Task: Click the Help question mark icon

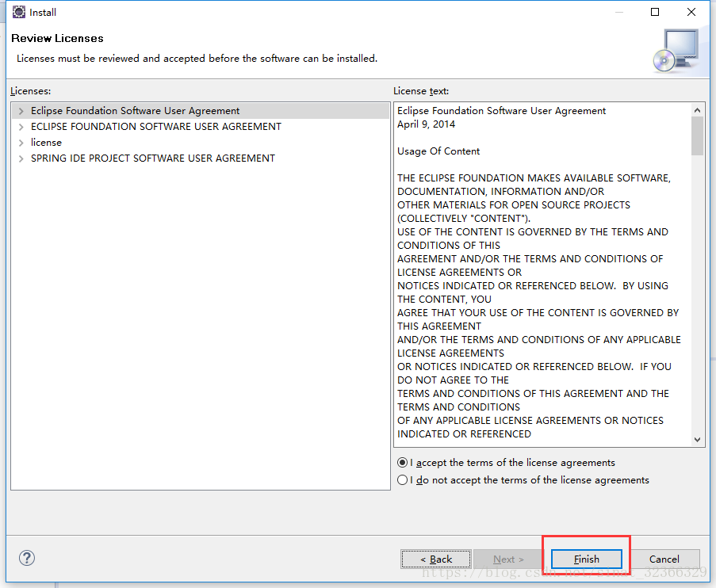Action: click(27, 558)
